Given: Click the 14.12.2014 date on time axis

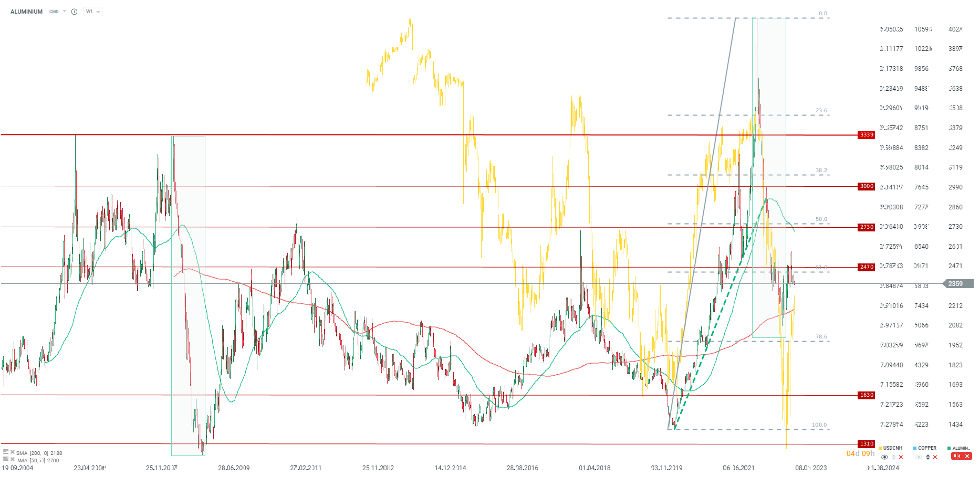Looking at the screenshot, I should [450, 468].
